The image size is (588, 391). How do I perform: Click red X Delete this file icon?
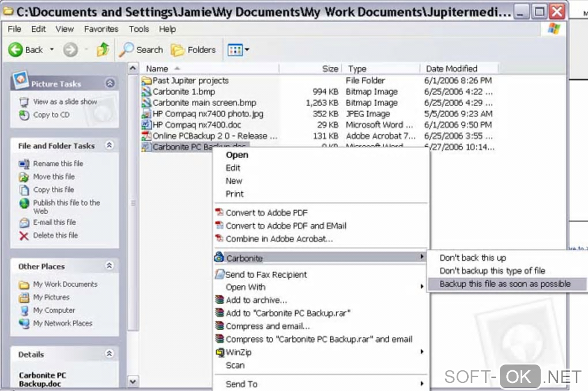[x=24, y=236]
